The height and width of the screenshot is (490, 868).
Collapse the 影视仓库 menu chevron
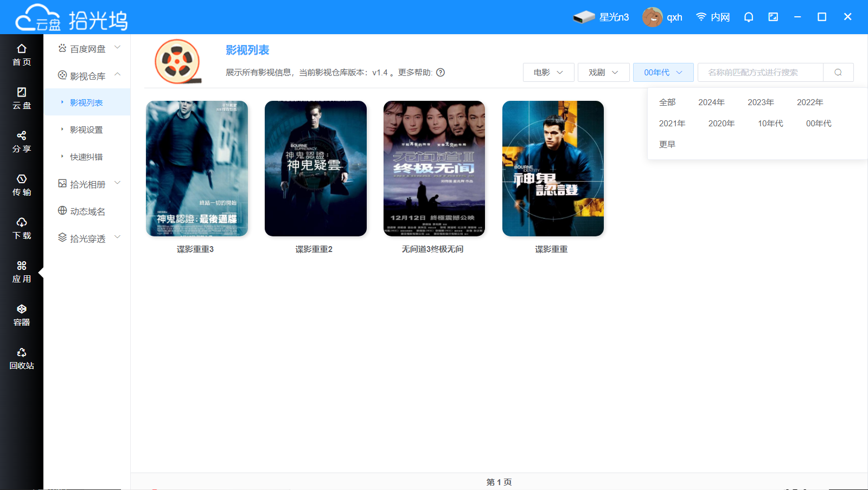point(118,75)
